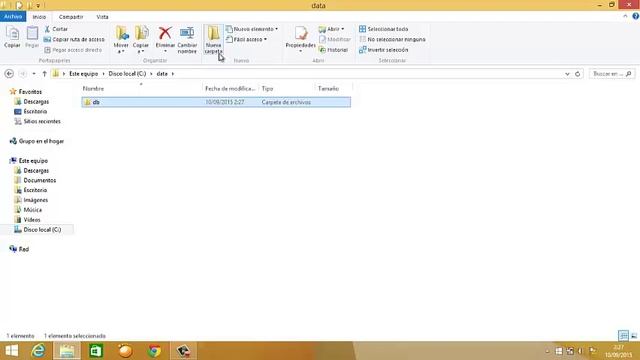Open Sitios recientes
Viewport: 640px width, 360px height.
click(x=38, y=121)
